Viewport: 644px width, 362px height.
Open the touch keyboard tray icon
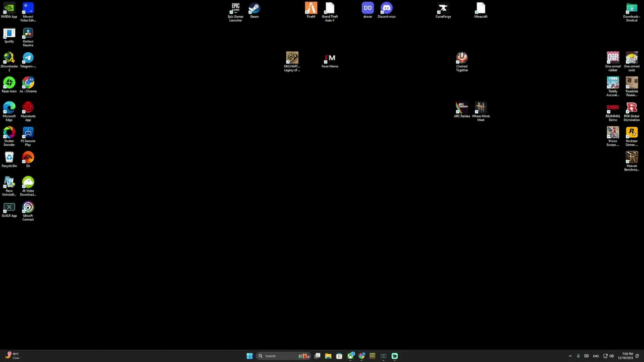[586, 356]
